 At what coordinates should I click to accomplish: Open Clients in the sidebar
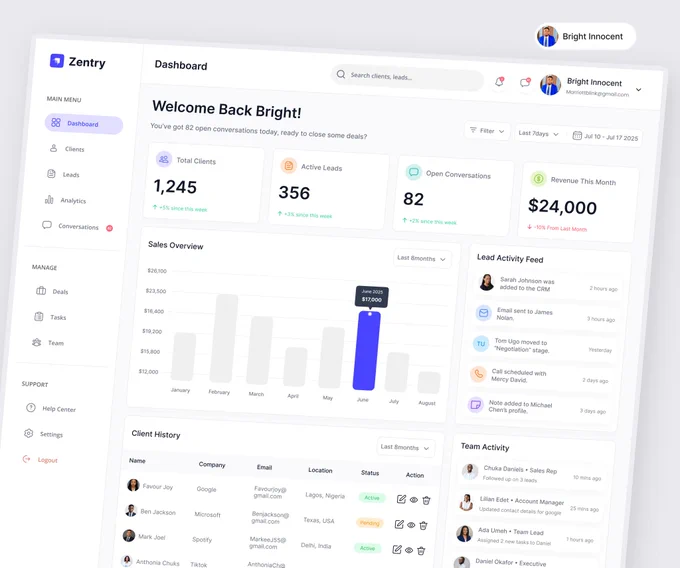[x=67, y=149]
